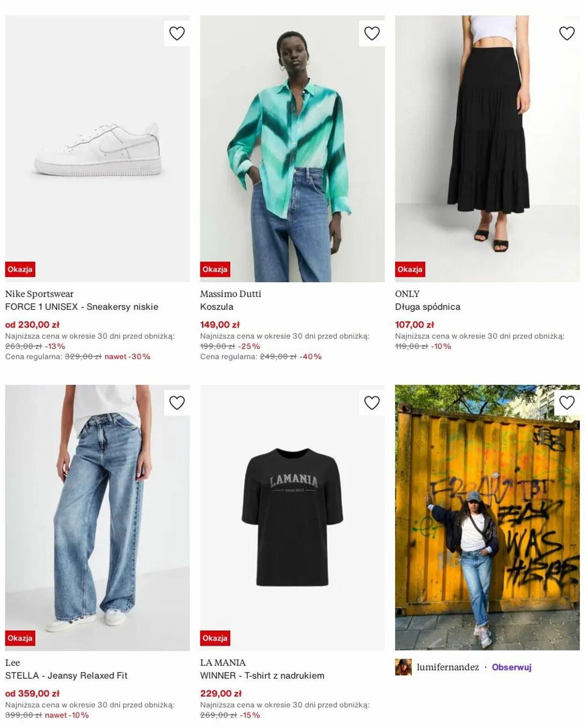585x728 pixels.
Task: View the white Nike sneaker image
Action: (x=97, y=149)
